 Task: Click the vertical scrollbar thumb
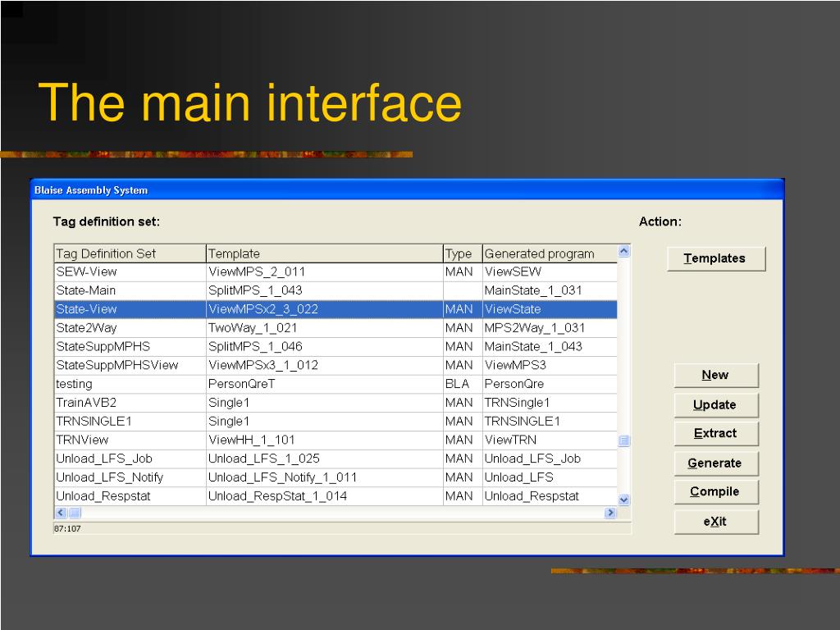[623, 441]
